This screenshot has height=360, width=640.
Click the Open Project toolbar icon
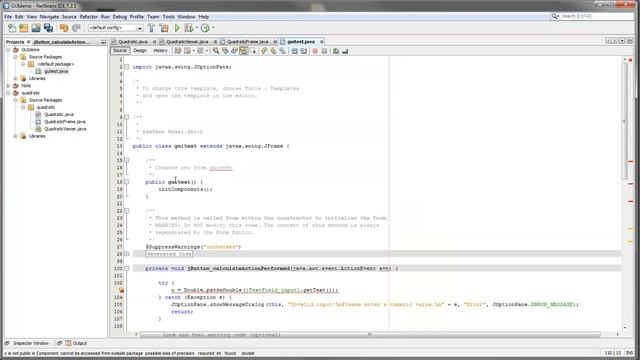tap(36, 28)
